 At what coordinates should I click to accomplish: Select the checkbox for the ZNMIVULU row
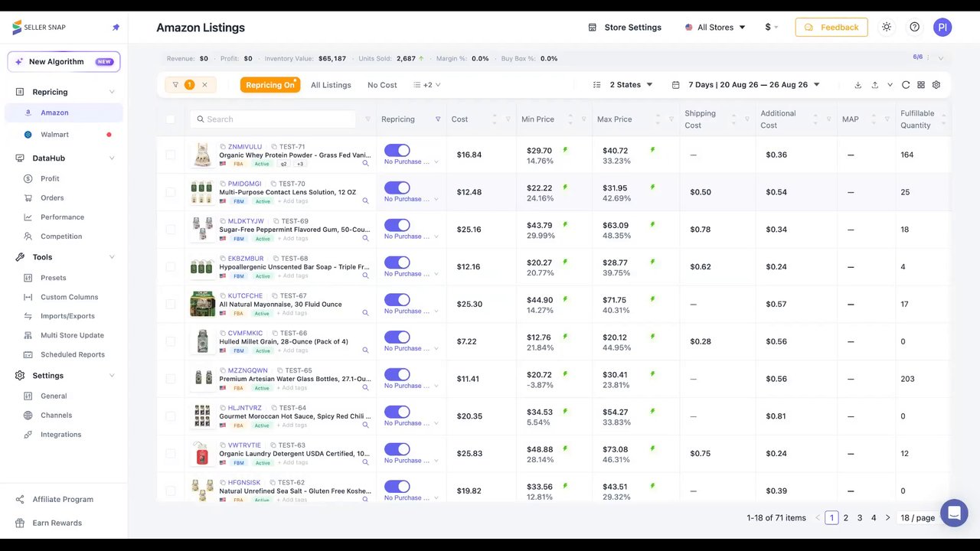[x=170, y=155]
